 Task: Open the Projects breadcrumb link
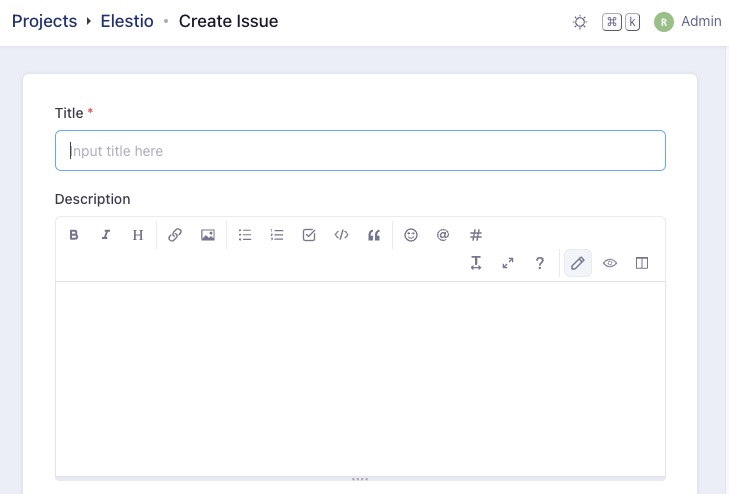44,21
